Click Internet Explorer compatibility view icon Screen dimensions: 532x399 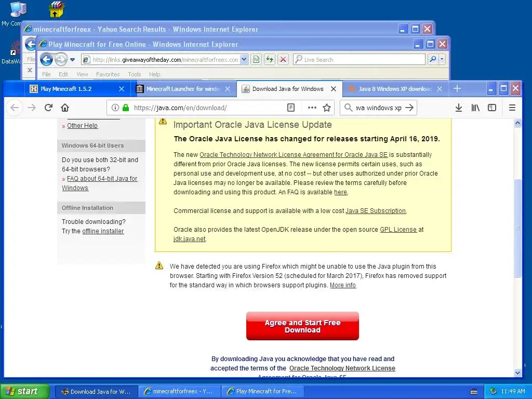point(256,60)
